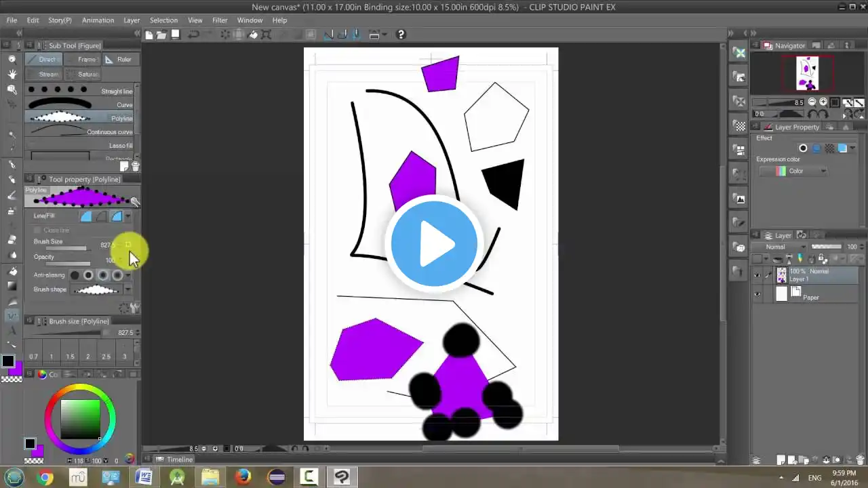The height and width of the screenshot is (488, 868).
Task: Click the Windows Start button
Action: [14, 477]
